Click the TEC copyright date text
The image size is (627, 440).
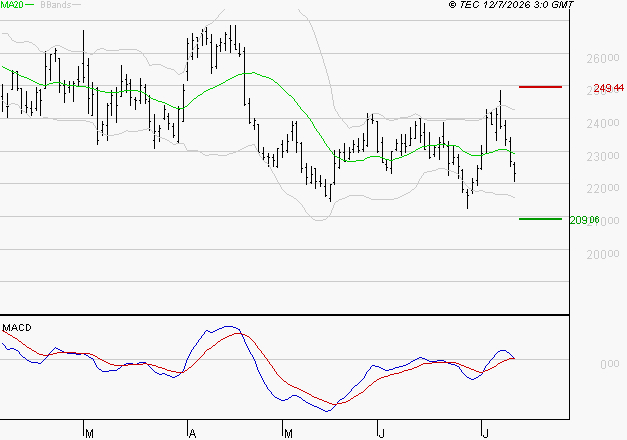tap(511, 5)
